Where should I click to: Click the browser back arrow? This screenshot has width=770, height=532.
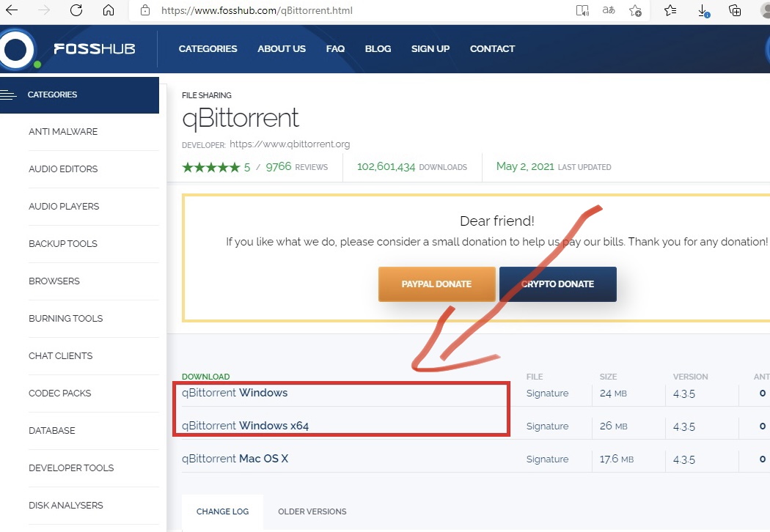point(11,10)
